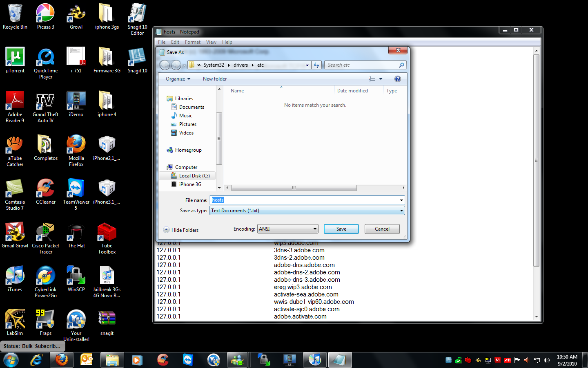Sort by the Type column header
This screenshot has width=588, height=368.
pyautogui.click(x=392, y=91)
